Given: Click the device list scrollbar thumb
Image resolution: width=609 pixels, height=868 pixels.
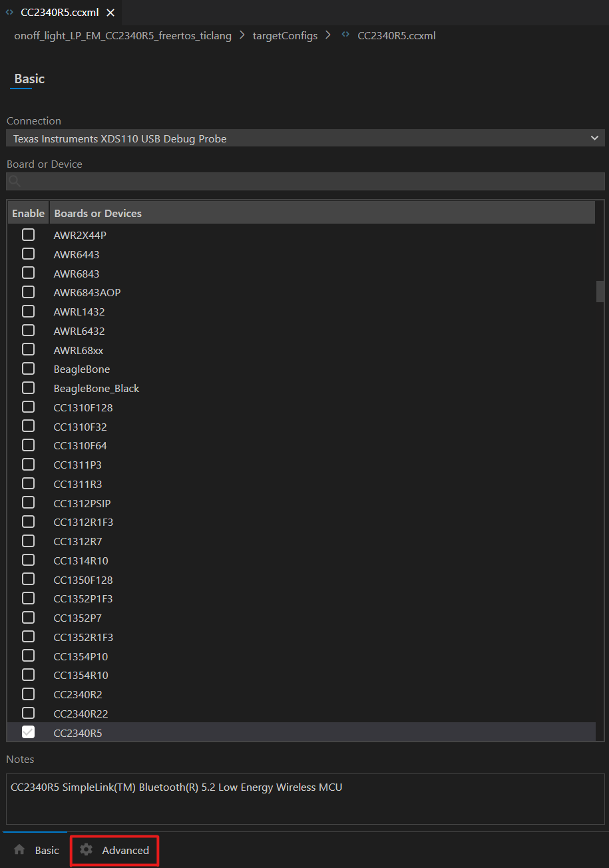Looking at the screenshot, I should pos(600,291).
